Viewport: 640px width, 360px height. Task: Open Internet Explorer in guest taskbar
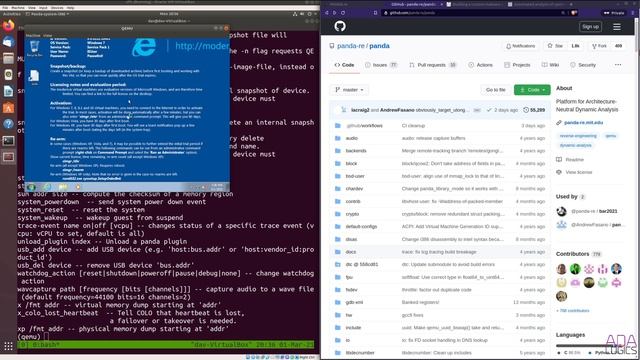47,187
